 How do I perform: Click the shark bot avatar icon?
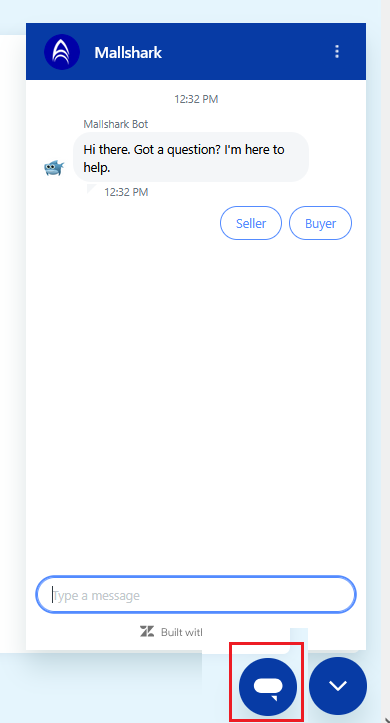[x=54, y=168]
